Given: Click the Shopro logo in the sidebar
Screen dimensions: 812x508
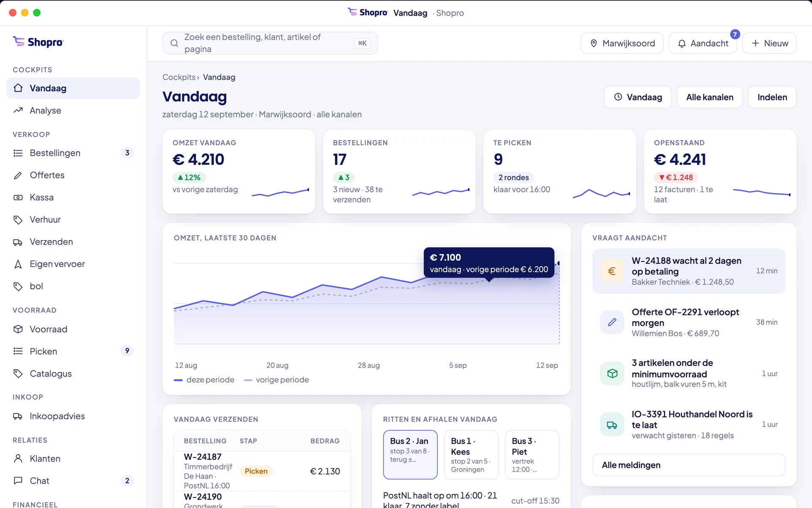Looking at the screenshot, I should point(38,42).
